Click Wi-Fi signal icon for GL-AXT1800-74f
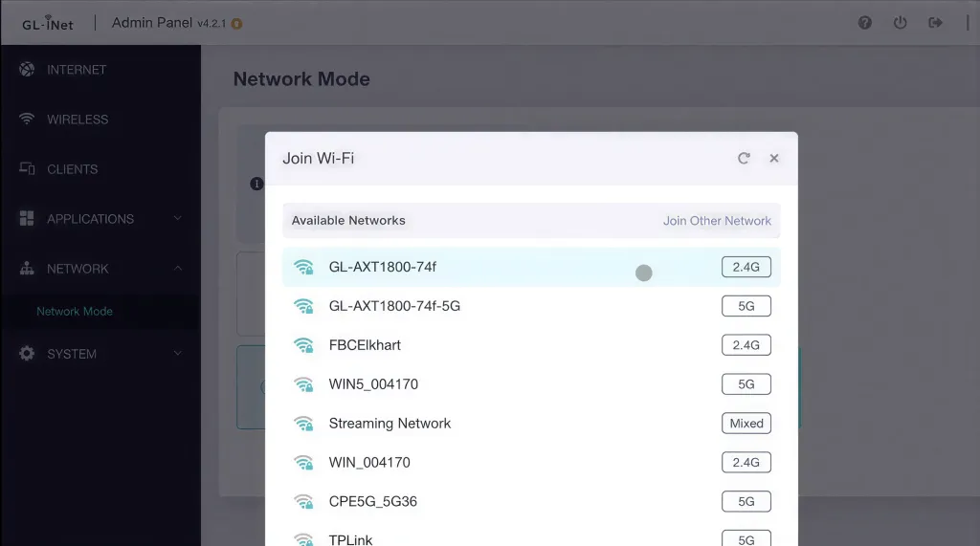This screenshot has width=980, height=546. click(x=303, y=268)
